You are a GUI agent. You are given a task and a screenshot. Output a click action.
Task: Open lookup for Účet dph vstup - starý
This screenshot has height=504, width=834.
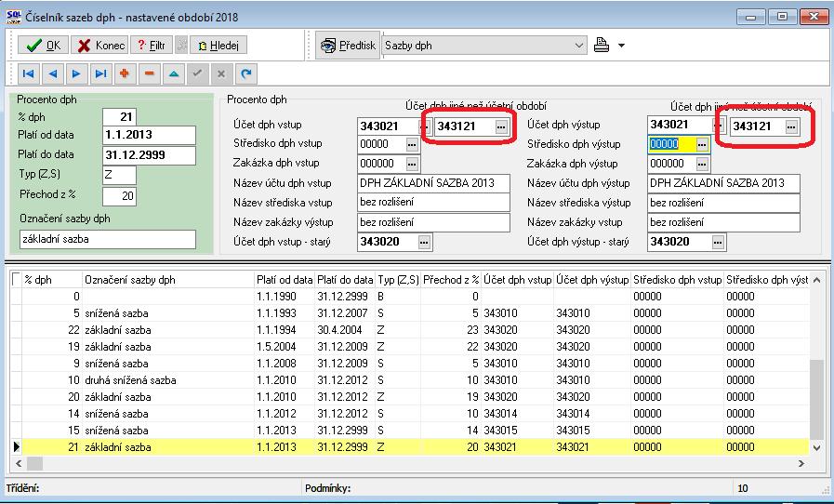point(424,242)
